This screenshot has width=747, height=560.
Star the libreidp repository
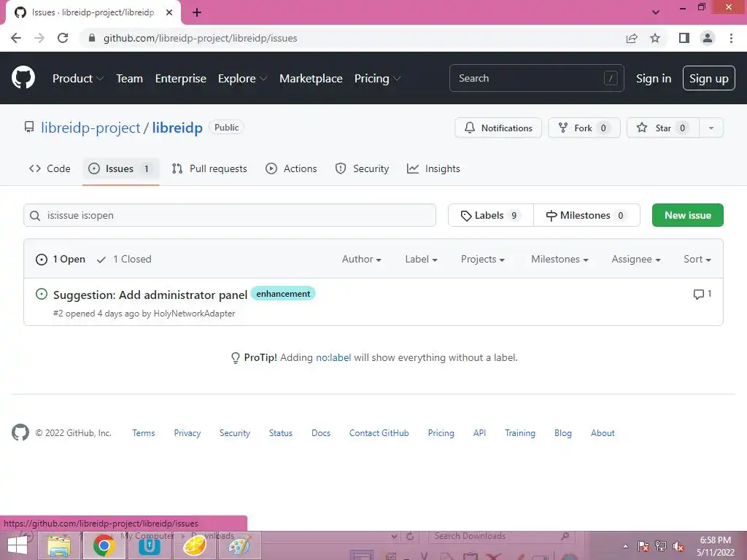click(x=662, y=128)
